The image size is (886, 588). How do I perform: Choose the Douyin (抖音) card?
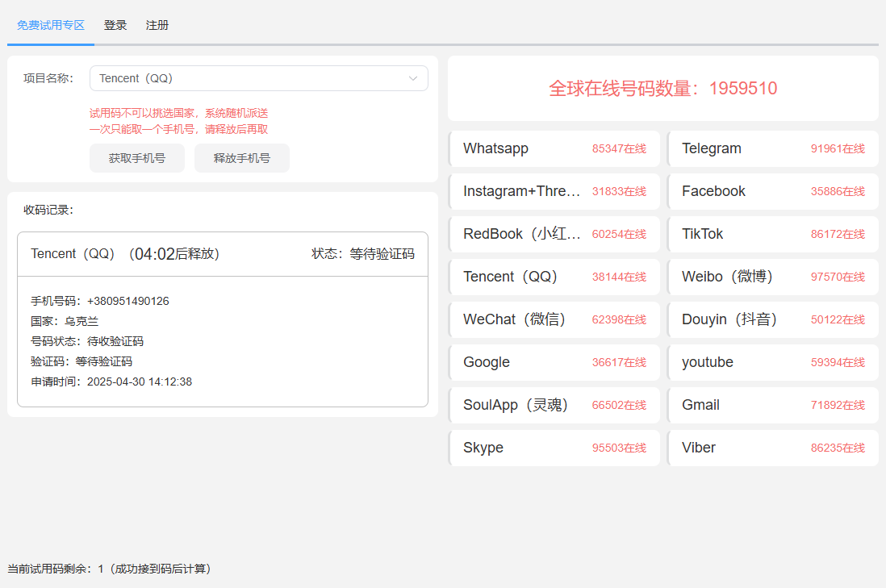773,319
